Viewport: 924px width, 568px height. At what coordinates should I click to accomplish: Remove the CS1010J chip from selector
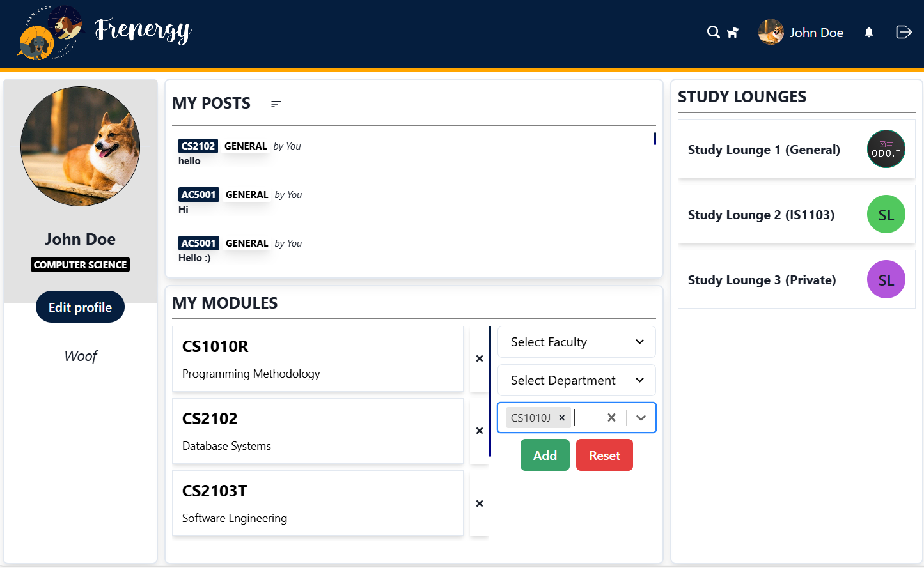tap(561, 418)
